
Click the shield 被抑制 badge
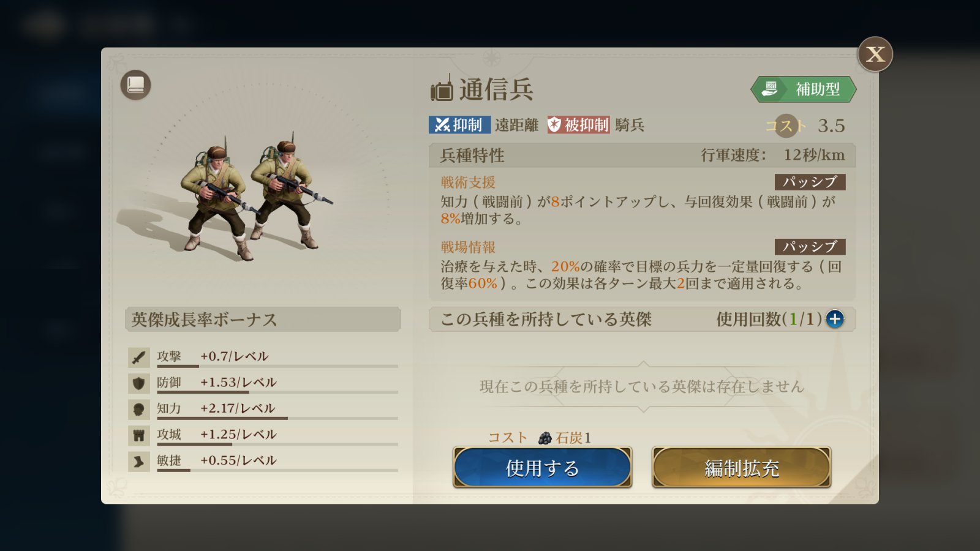point(578,125)
